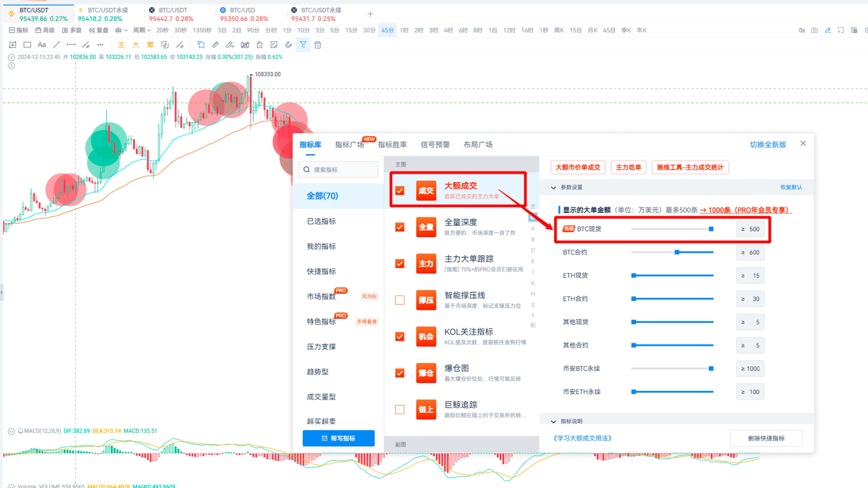This screenshot has width=868, height=488.
Task: Open the 指标 indicators menu in toolbar
Action: 18,30
